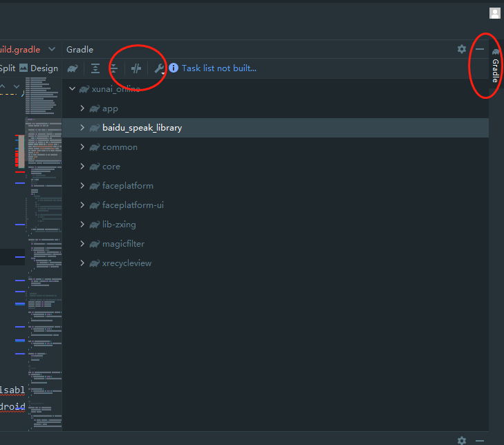
Task: Expand the magicfilter module node
Action: click(82, 243)
